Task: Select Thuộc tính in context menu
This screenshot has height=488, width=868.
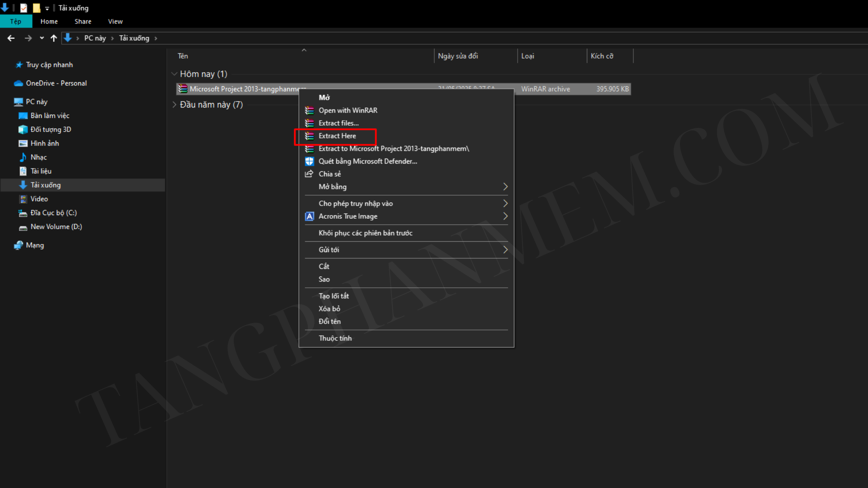Action: pyautogui.click(x=335, y=338)
